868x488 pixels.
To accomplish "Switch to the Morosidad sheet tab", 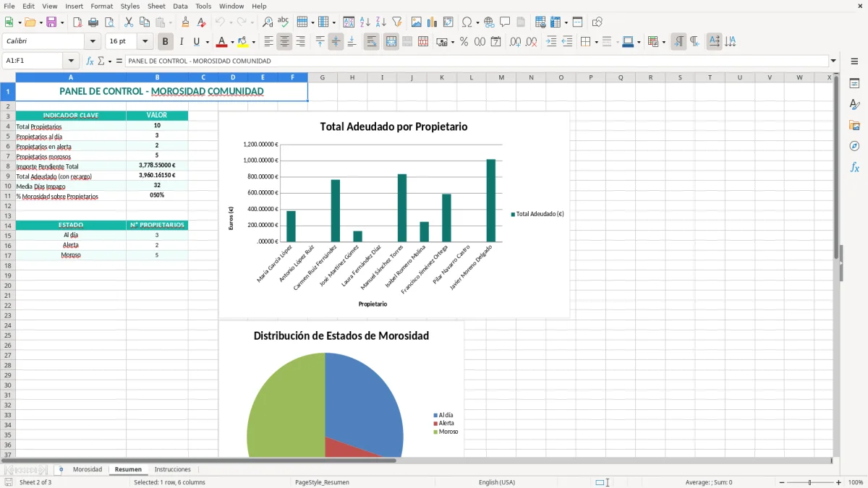I will (x=88, y=470).
